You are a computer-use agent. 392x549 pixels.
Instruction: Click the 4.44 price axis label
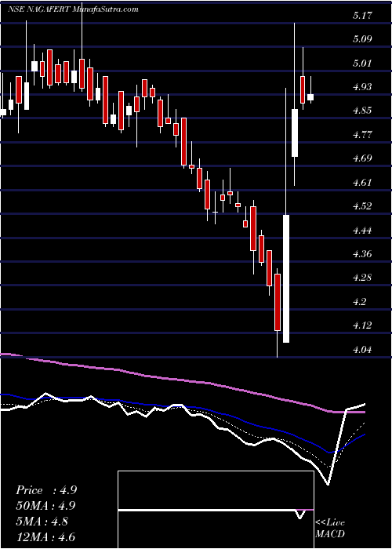coord(362,230)
